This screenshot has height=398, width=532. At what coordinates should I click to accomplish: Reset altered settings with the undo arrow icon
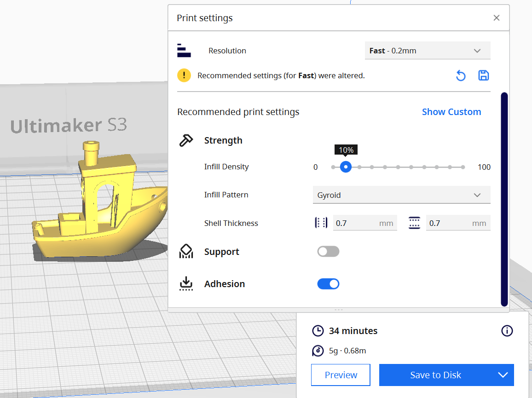[x=461, y=75]
